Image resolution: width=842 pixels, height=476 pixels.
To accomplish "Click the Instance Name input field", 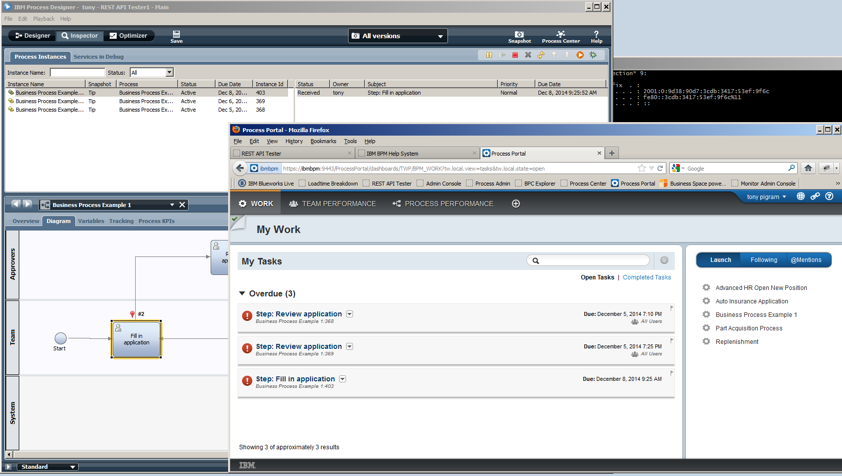I will pyautogui.click(x=77, y=72).
